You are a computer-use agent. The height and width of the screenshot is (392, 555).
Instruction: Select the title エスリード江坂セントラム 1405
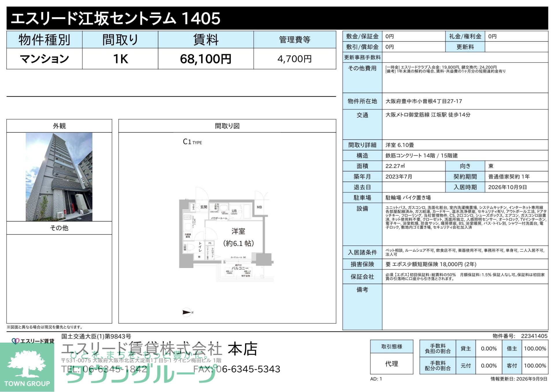click(x=116, y=18)
